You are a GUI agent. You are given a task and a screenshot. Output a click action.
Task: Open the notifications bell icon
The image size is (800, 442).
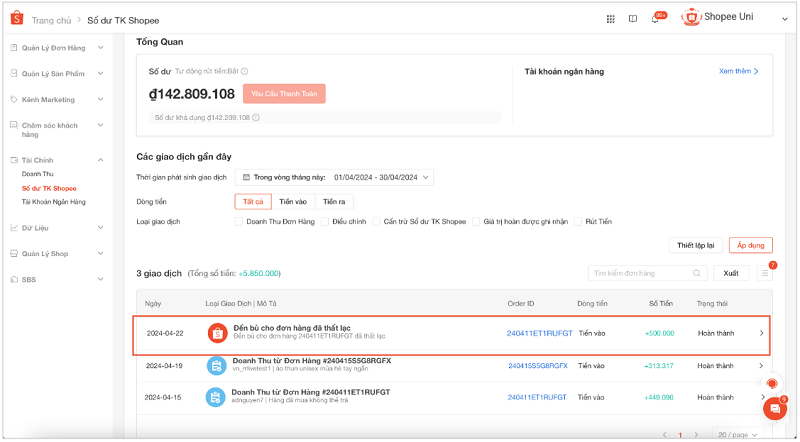pos(655,19)
